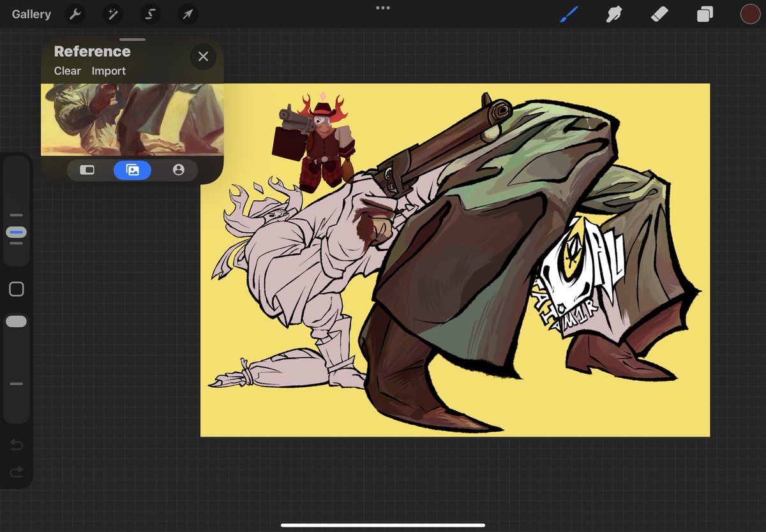Click the brush size slider handle

pos(17,232)
